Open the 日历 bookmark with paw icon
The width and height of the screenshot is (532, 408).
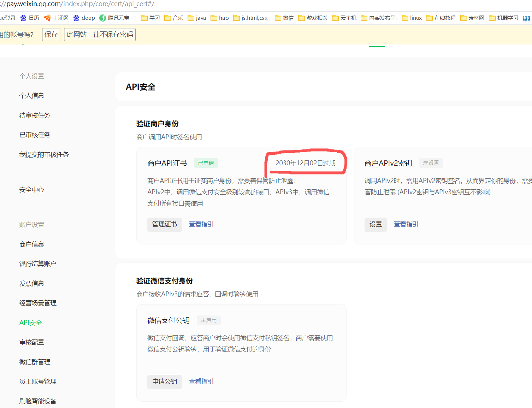click(x=30, y=18)
